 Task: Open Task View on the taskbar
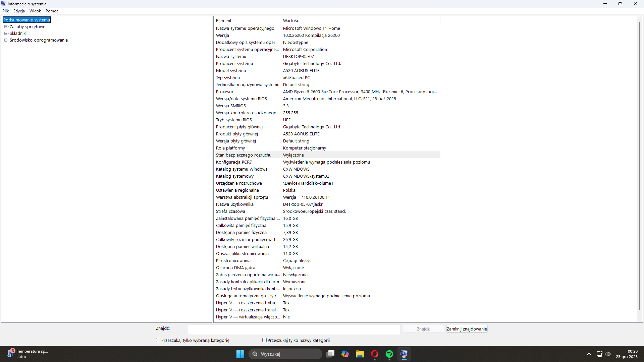point(330,354)
